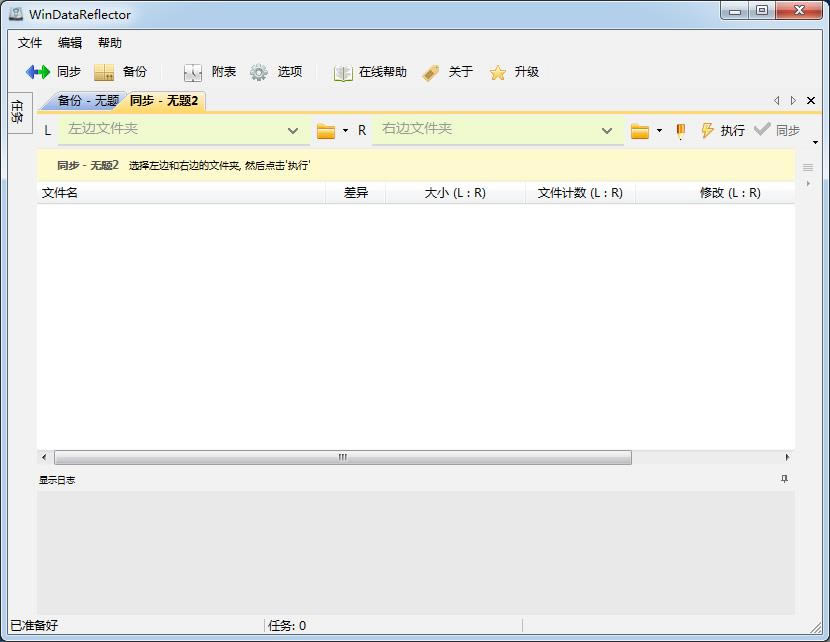Screen dimensions: 830x642
Task: Click the WinDataReflector title bar app icon
Action: click(x=16, y=14)
